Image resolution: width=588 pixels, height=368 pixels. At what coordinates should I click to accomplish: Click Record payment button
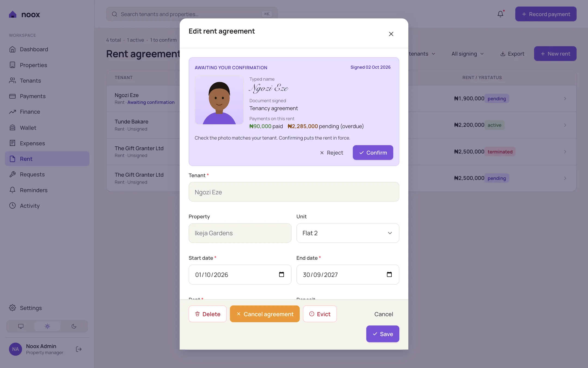546,14
